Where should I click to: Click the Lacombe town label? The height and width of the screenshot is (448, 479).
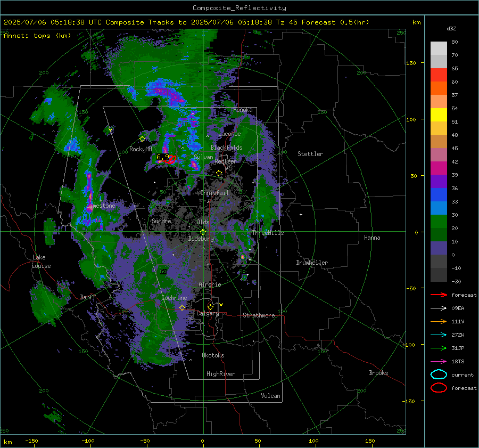pos(229,134)
